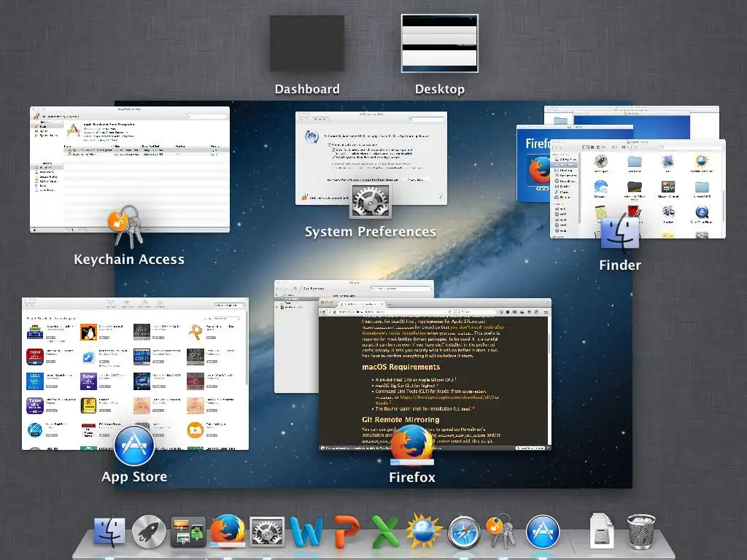The image size is (747, 560).
Task: Click "macOS Requirements" heading in Firefox window
Action: [x=400, y=367]
